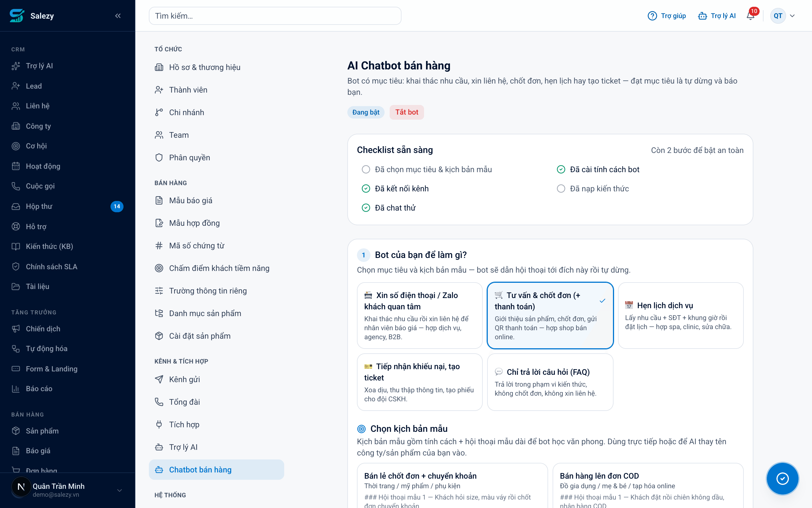Focus the Tìm kiếm search field

tap(275, 16)
